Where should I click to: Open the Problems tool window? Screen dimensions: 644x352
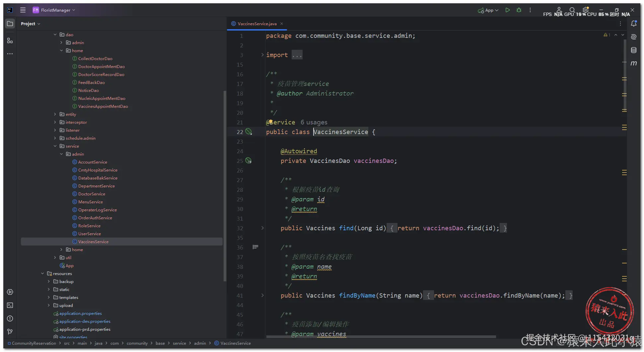click(x=10, y=318)
